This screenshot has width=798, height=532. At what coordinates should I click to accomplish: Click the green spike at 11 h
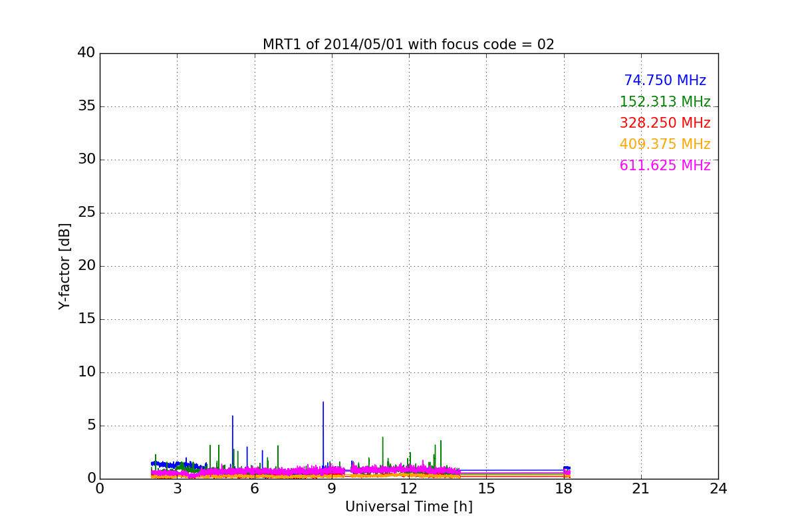point(383,452)
